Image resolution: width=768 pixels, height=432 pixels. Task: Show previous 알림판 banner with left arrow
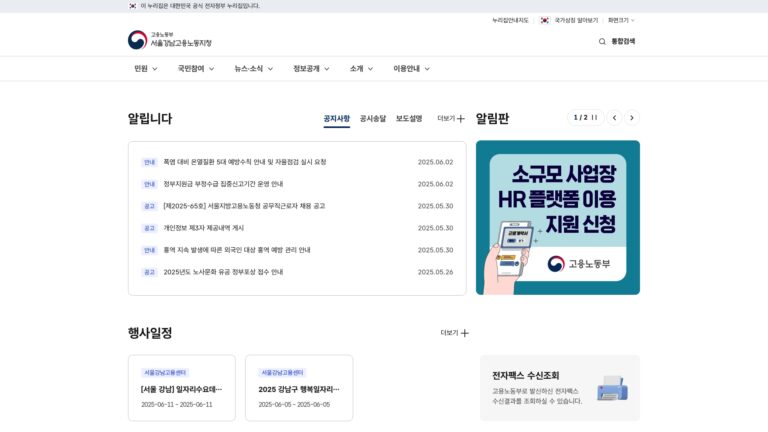[614, 118]
